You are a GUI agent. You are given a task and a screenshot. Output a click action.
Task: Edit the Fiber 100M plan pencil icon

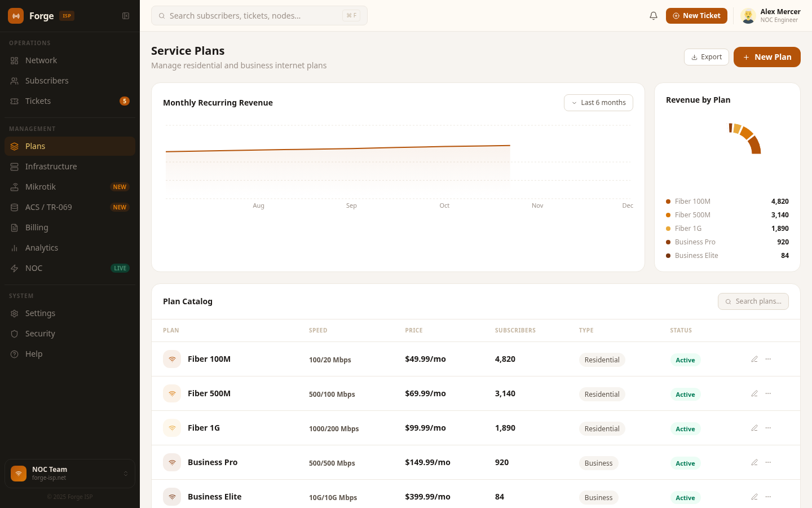(x=754, y=359)
